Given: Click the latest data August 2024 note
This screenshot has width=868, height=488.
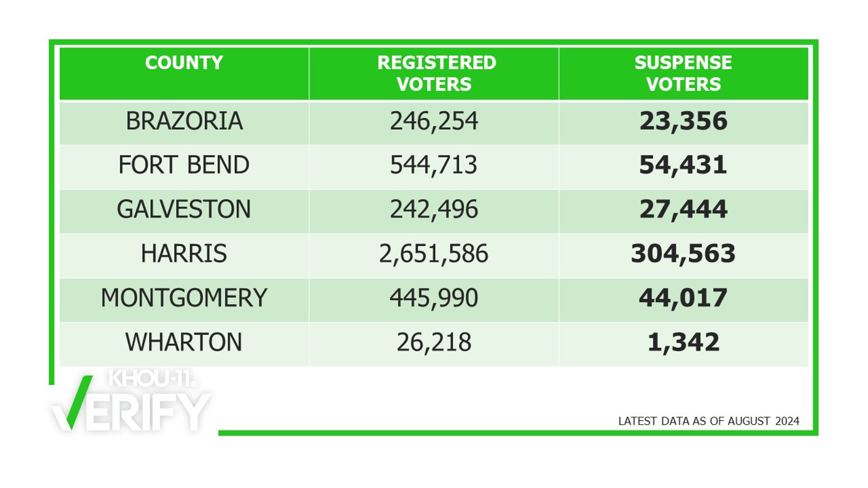Looking at the screenshot, I should coord(708,421).
